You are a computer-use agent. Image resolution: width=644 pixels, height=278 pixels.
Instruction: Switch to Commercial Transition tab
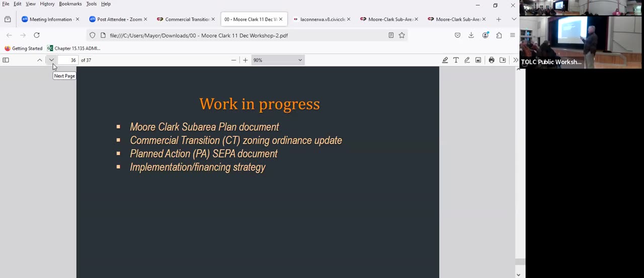point(186,19)
